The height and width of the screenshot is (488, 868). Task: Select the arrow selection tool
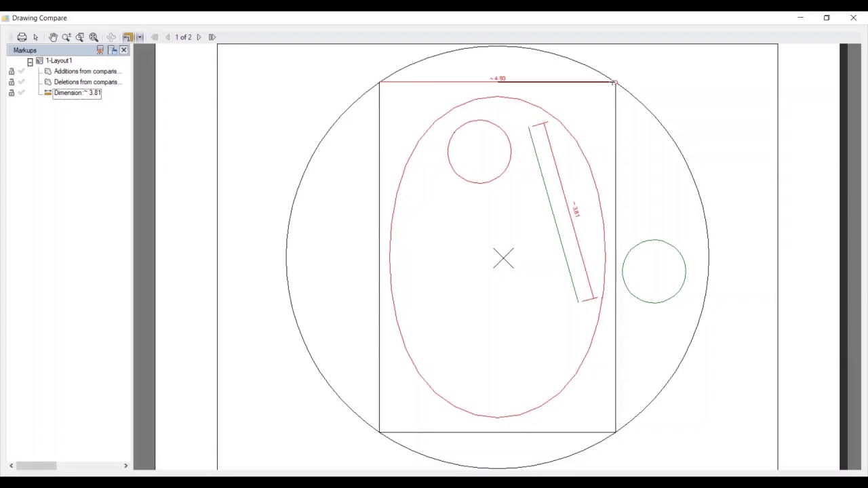point(35,37)
